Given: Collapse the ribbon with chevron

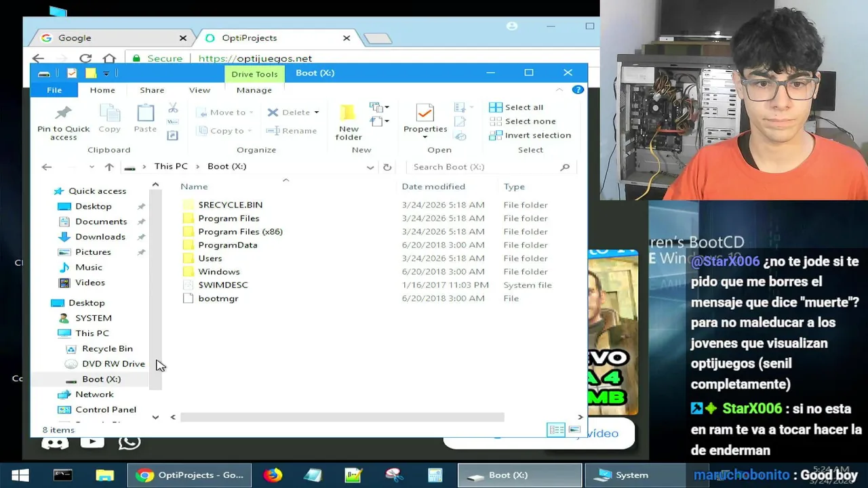Looking at the screenshot, I should tap(559, 89).
